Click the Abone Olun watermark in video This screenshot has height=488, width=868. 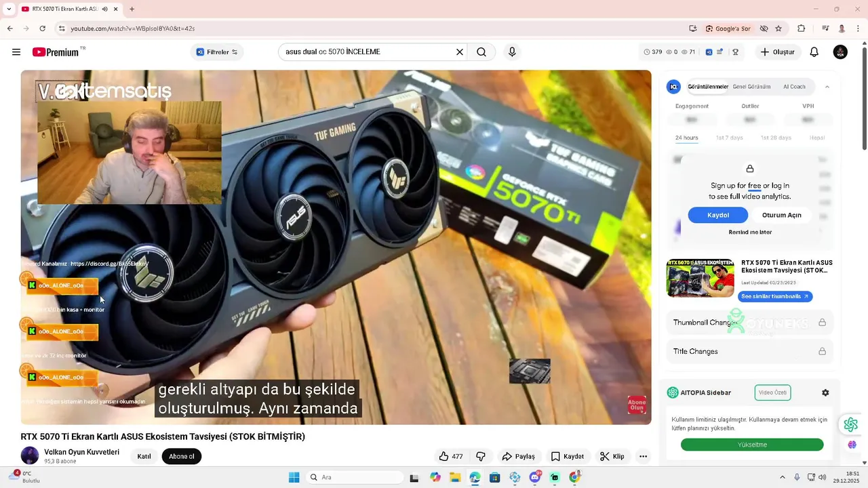click(x=637, y=405)
